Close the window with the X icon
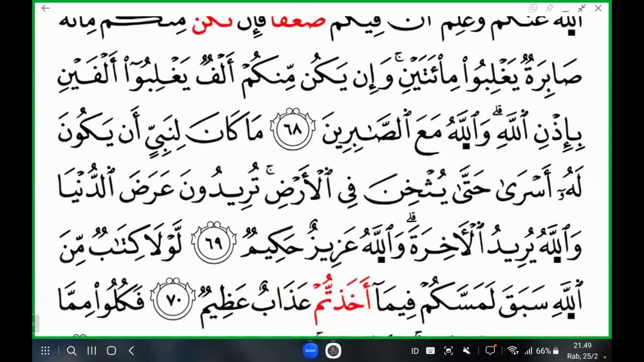This screenshot has height=362, width=644. (598, 8)
